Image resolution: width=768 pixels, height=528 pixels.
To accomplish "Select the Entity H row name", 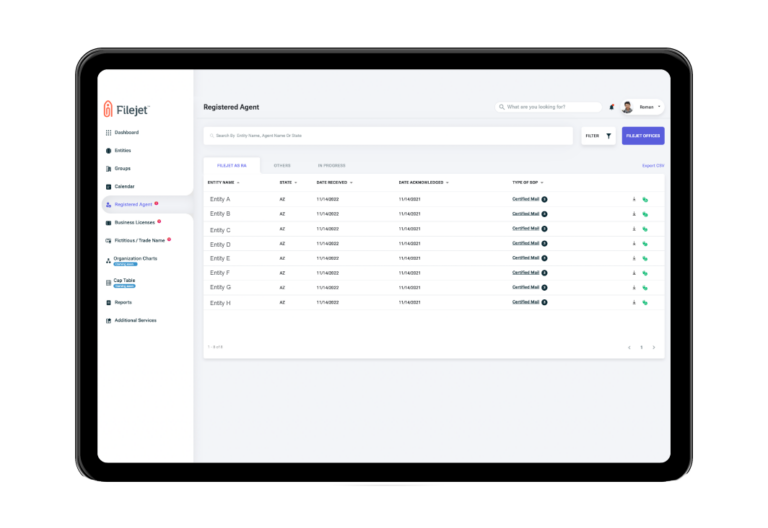I will point(220,303).
